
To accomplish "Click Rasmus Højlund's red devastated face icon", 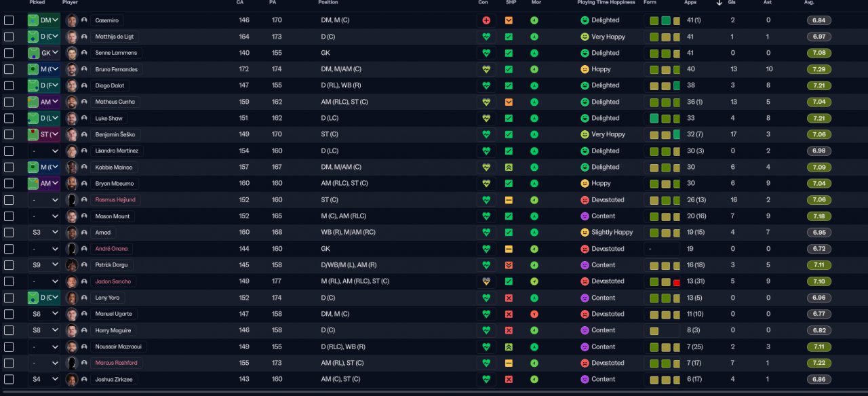I will 585,200.
